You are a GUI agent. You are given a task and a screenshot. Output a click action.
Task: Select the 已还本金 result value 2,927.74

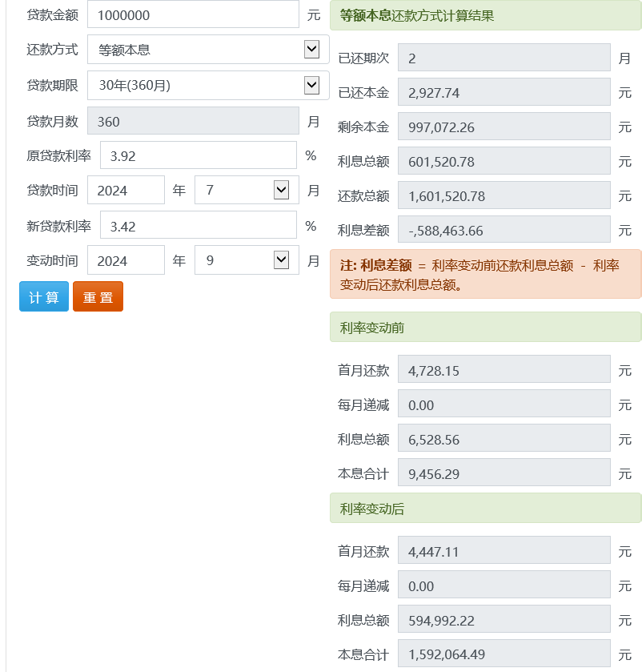[x=504, y=92]
